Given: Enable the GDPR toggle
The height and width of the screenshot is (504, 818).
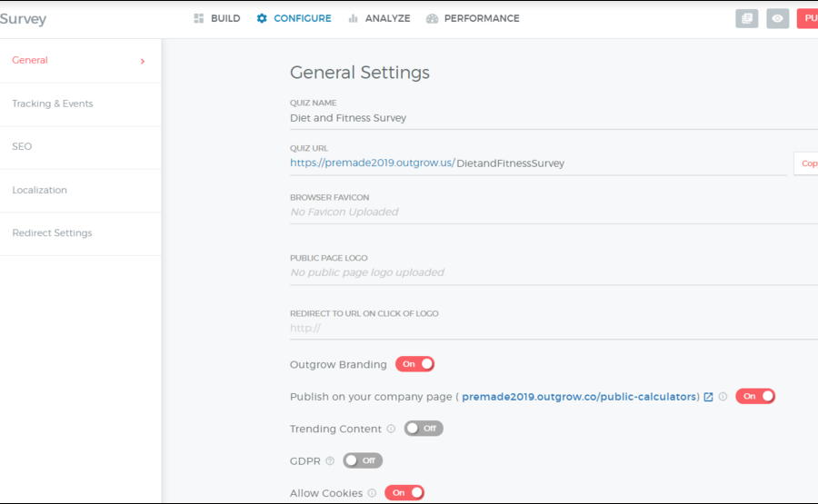Looking at the screenshot, I should click(x=363, y=460).
